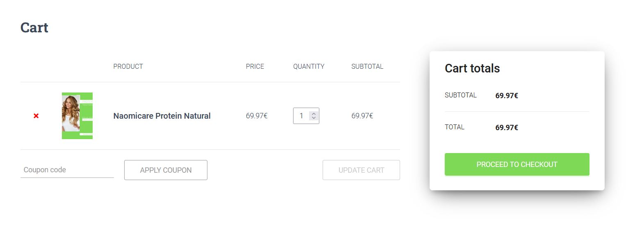644x239 pixels.
Task: Click the Cart totals heading
Action: 472,68
